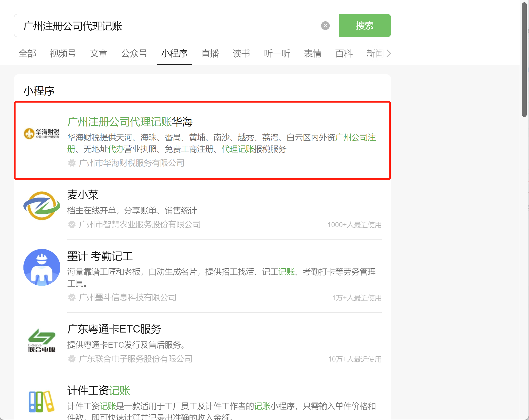Image resolution: width=529 pixels, height=420 pixels.
Task: Open the 计件工资记账 folder icon
Action: (42, 401)
